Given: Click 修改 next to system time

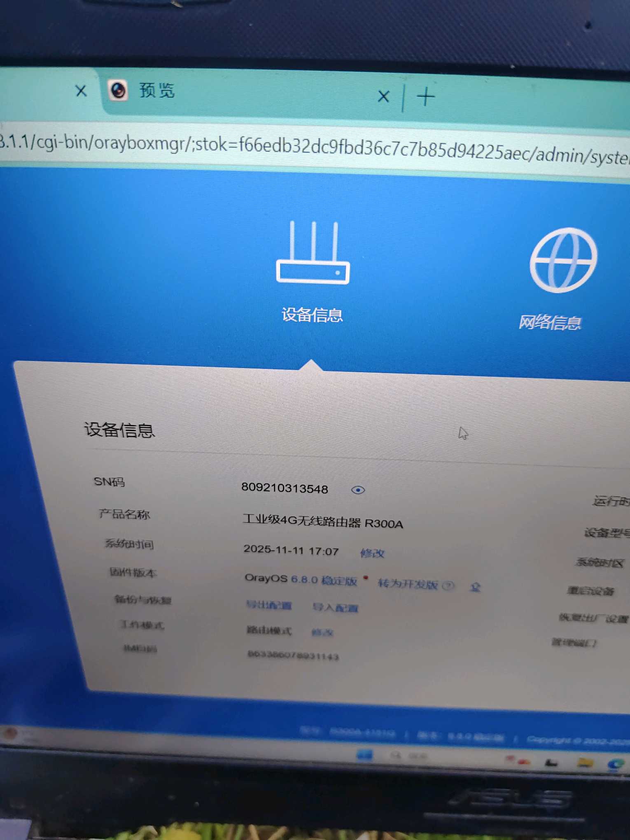Looking at the screenshot, I should click(372, 553).
